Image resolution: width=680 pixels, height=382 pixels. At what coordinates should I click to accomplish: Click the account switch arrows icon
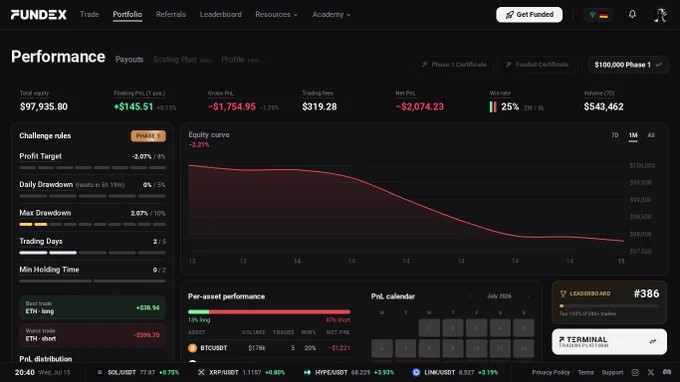tap(659, 65)
